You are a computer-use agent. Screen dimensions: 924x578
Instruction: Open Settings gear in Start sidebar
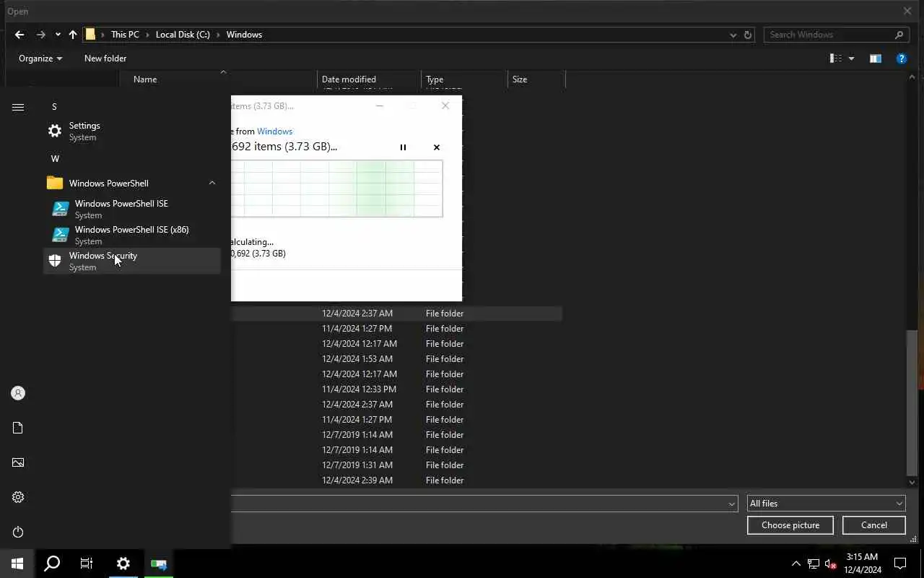click(18, 497)
